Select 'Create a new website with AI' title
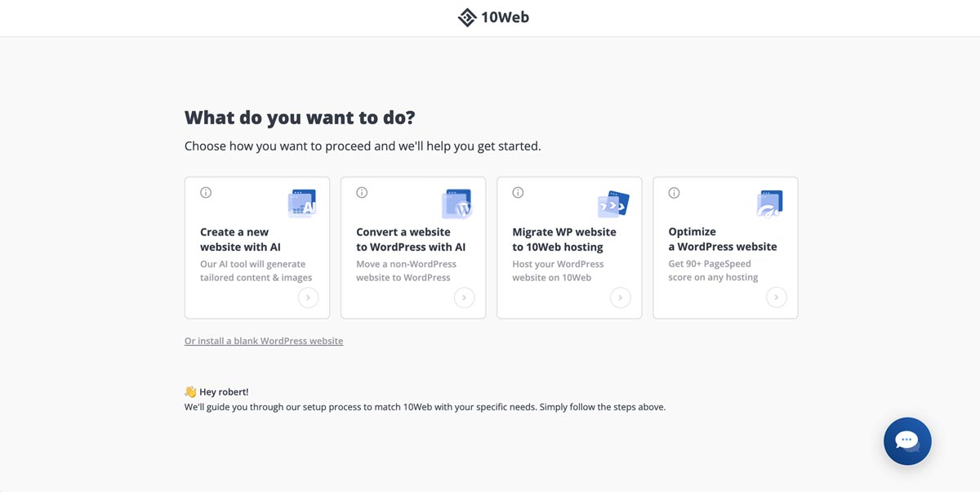 coord(241,239)
